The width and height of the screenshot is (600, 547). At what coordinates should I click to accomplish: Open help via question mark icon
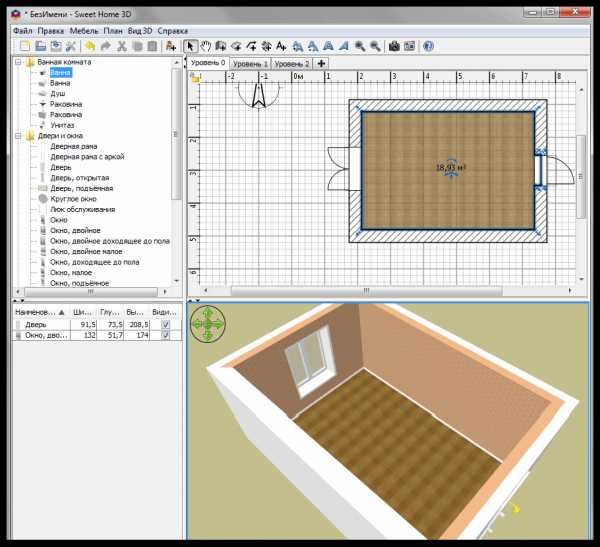click(x=428, y=46)
